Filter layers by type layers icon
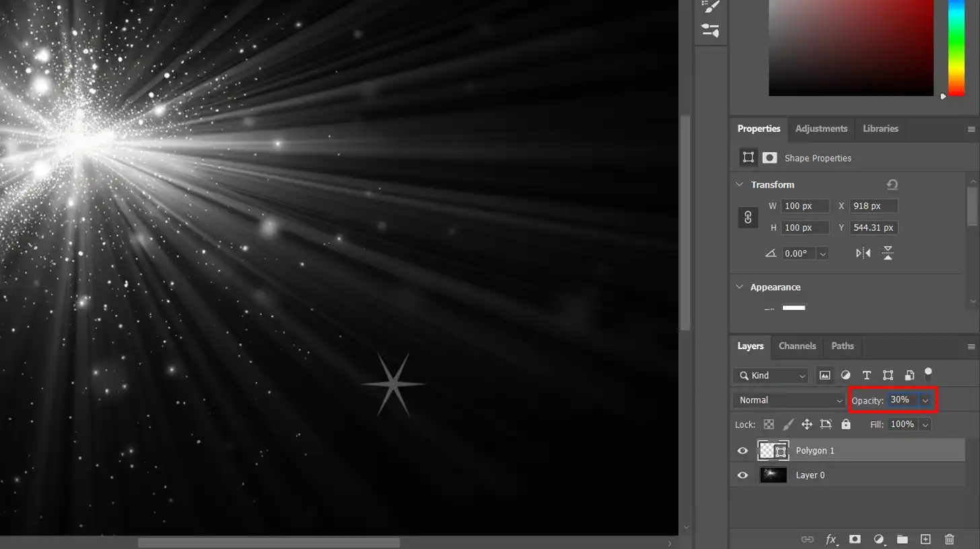Image resolution: width=980 pixels, height=549 pixels. pos(867,375)
